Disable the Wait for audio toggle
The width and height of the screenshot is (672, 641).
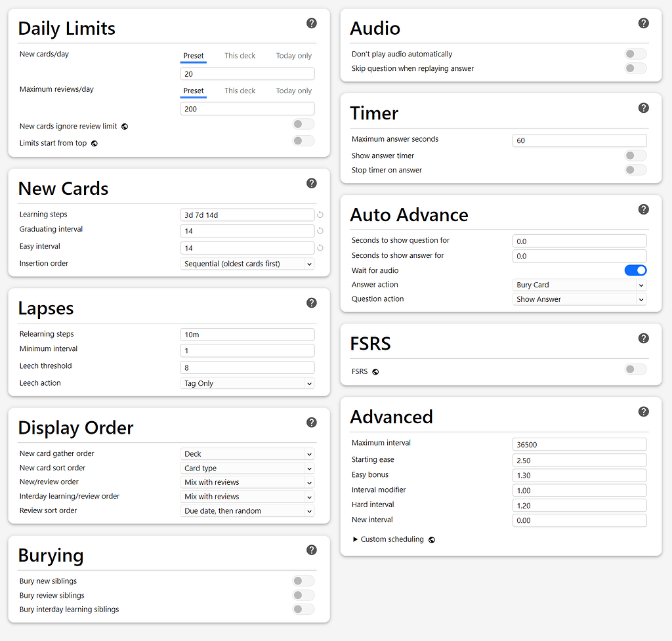635,270
